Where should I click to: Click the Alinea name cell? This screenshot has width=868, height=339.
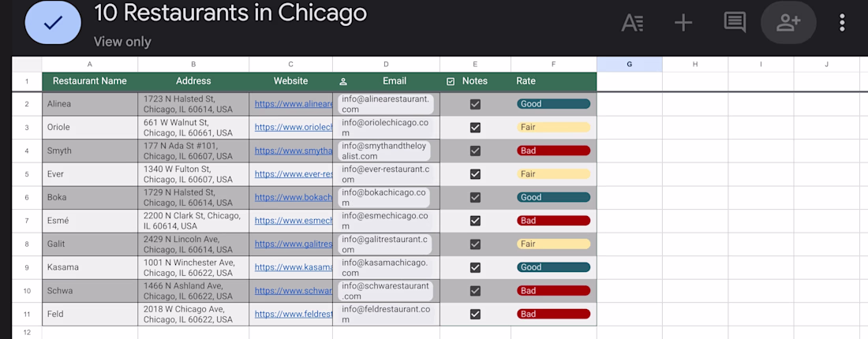pyautogui.click(x=90, y=104)
